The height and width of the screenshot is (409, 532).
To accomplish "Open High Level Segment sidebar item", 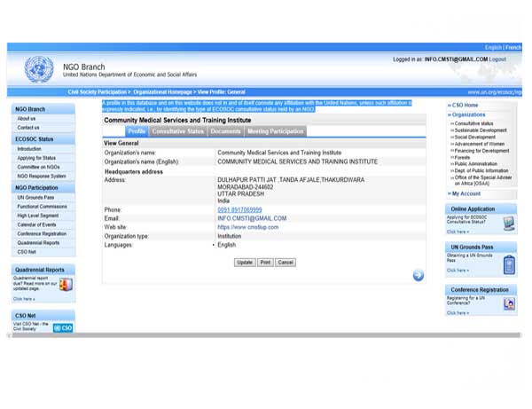I will (x=38, y=216).
